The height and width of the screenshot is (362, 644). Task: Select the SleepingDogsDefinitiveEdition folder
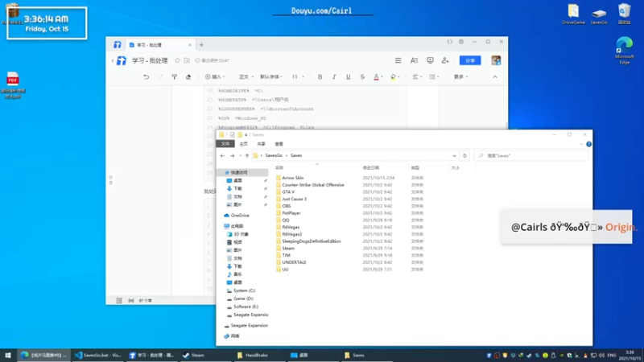pyautogui.click(x=312, y=241)
